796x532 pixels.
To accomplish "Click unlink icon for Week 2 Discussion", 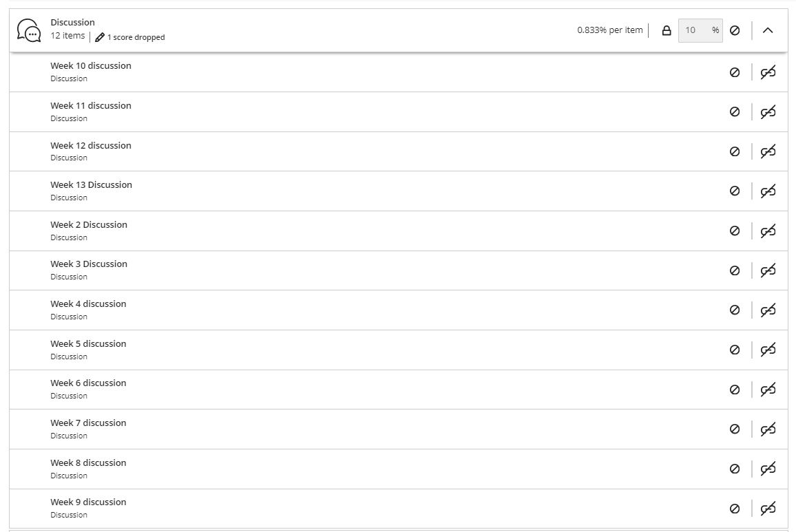I will [768, 231].
